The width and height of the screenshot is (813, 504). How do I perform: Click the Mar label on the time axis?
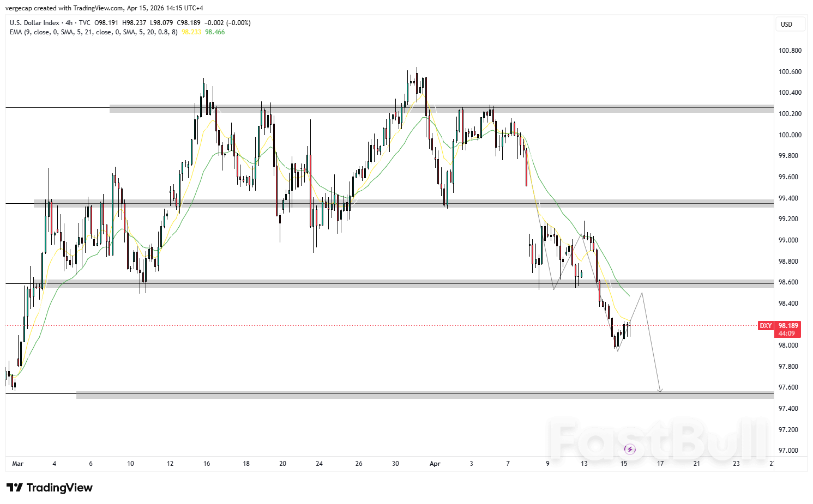[x=17, y=464]
